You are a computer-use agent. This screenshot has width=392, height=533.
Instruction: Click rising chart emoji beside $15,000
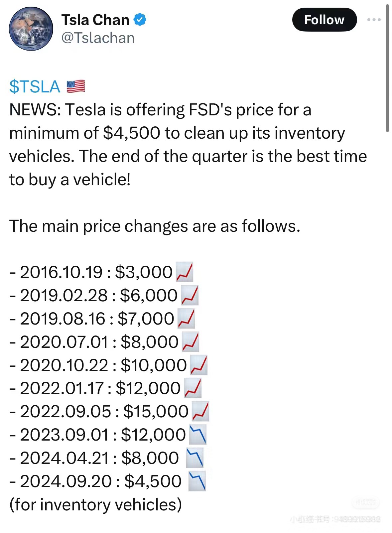tap(200, 411)
